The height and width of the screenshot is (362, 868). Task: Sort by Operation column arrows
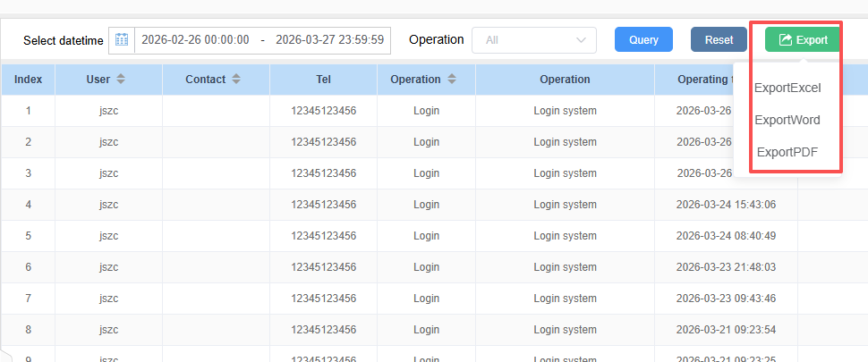coord(452,80)
